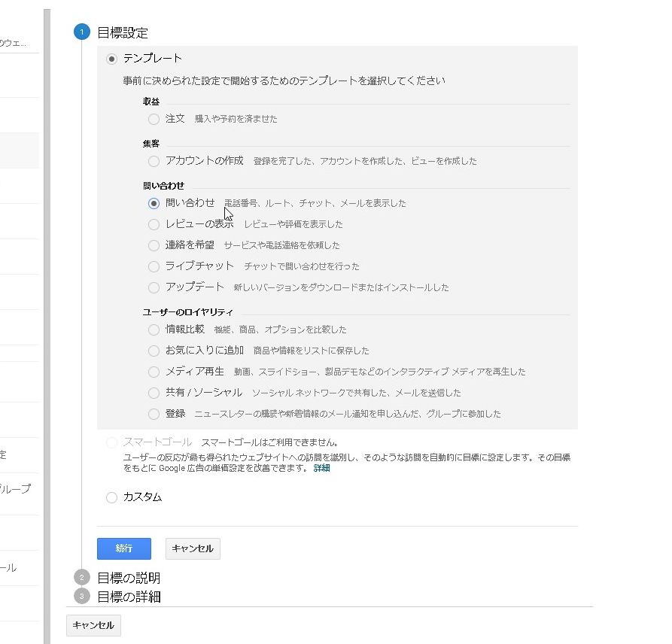Open the 詳細 link for Smart Goals
The image size is (672, 644).
tap(321, 468)
